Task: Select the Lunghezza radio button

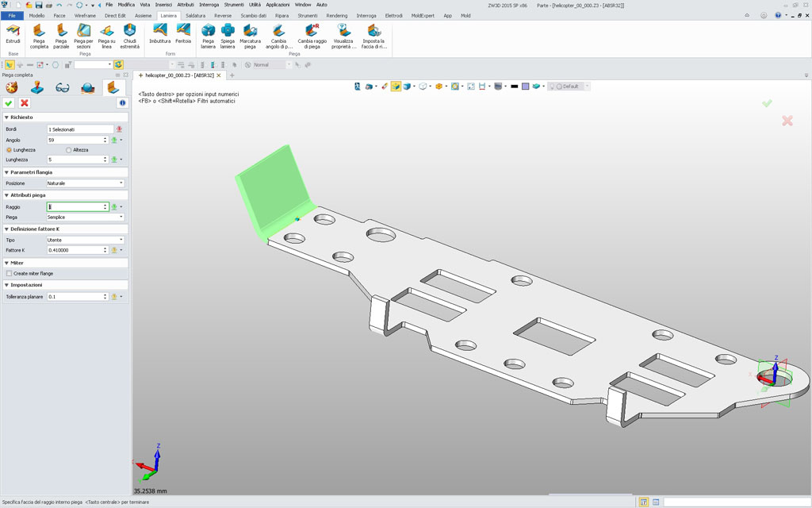Action: click(10, 150)
